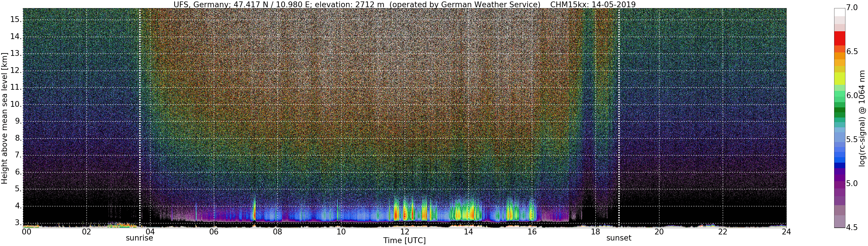Click the '10' time tick label
The height and width of the screenshot is (246, 868).
[341, 232]
